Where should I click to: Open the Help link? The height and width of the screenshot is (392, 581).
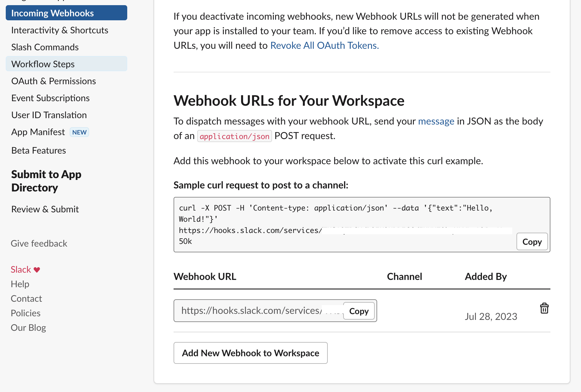[x=20, y=284]
